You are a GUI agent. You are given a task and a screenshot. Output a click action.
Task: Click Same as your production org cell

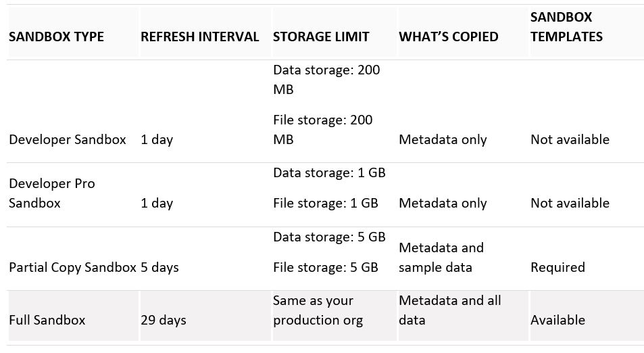click(318, 310)
